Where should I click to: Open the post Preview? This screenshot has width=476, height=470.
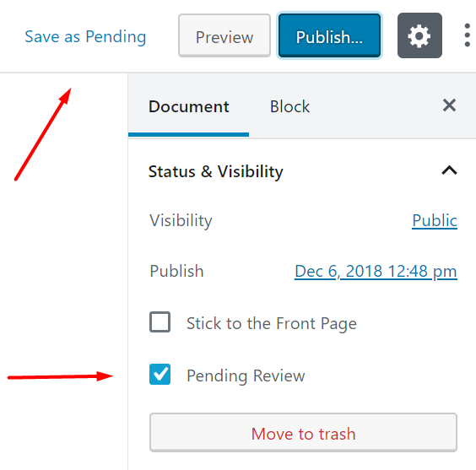click(224, 35)
